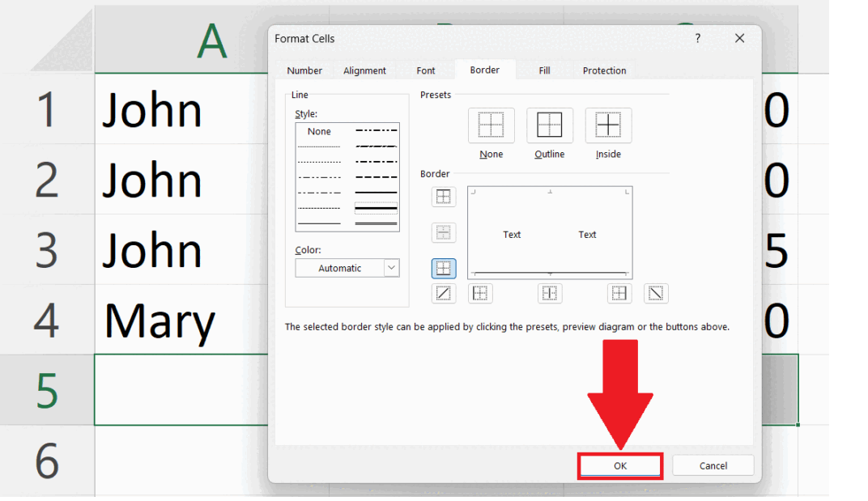Viewport: 868px width, 501px height.
Task: Select cell A2 containing John
Action: pos(181,179)
